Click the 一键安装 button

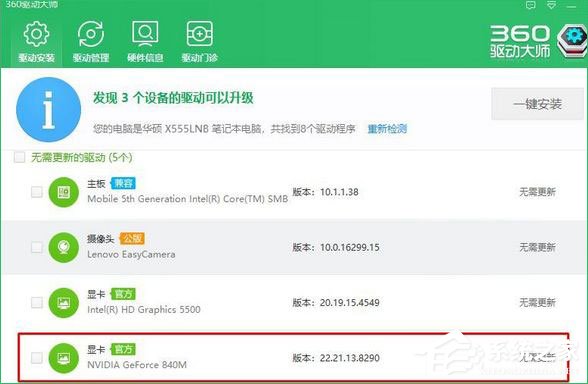coord(537,104)
